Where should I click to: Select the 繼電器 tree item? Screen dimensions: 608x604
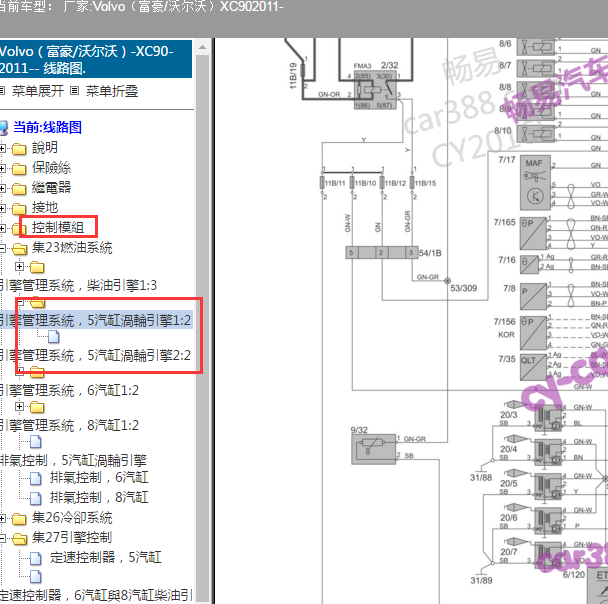pyautogui.click(x=52, y=188)
